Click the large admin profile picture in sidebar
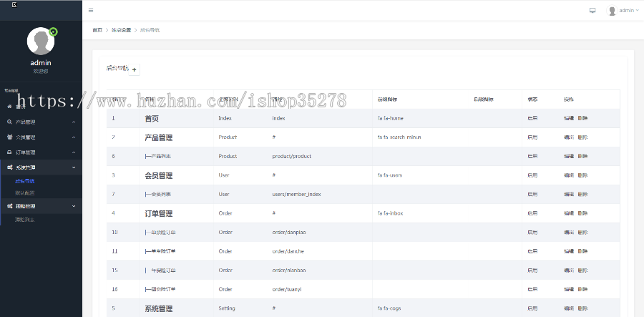This screenshot has width=644, height=317. 41,41
